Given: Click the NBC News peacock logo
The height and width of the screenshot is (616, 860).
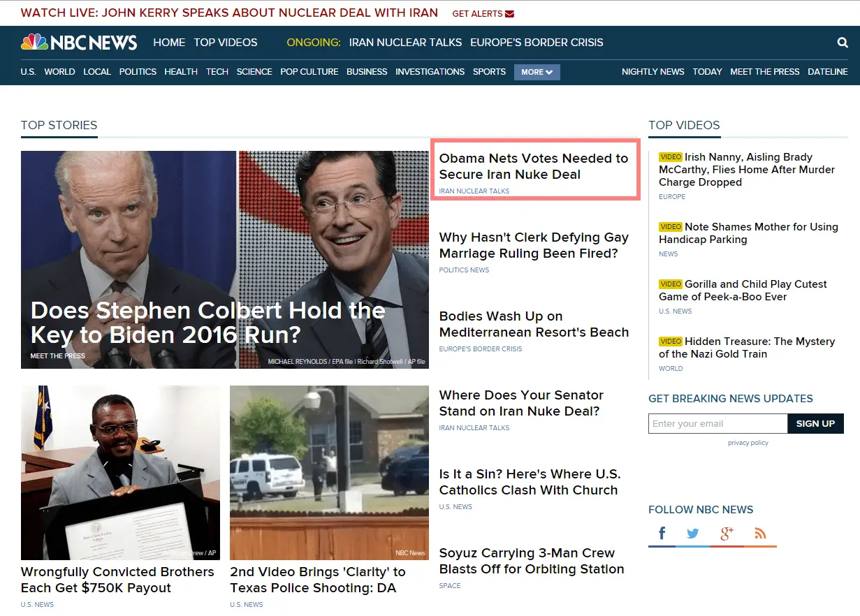Looking at the screenshot, I should click(x=79, y=43).
